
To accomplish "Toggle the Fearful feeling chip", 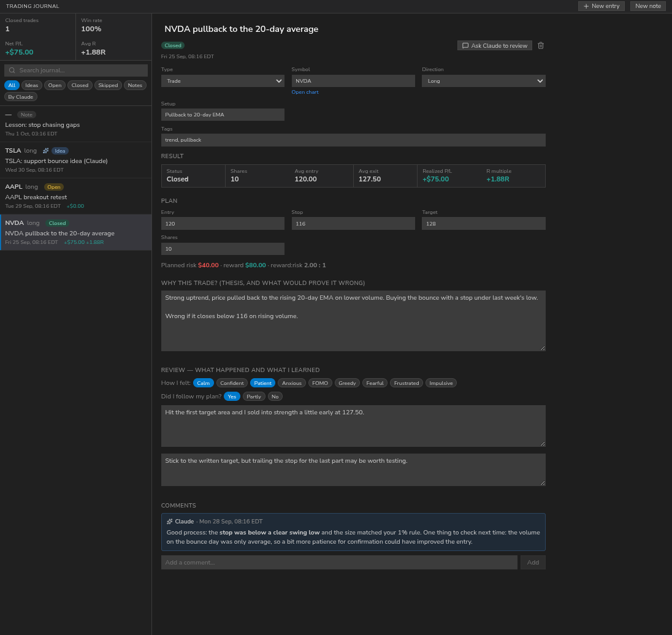I will 375,383.
